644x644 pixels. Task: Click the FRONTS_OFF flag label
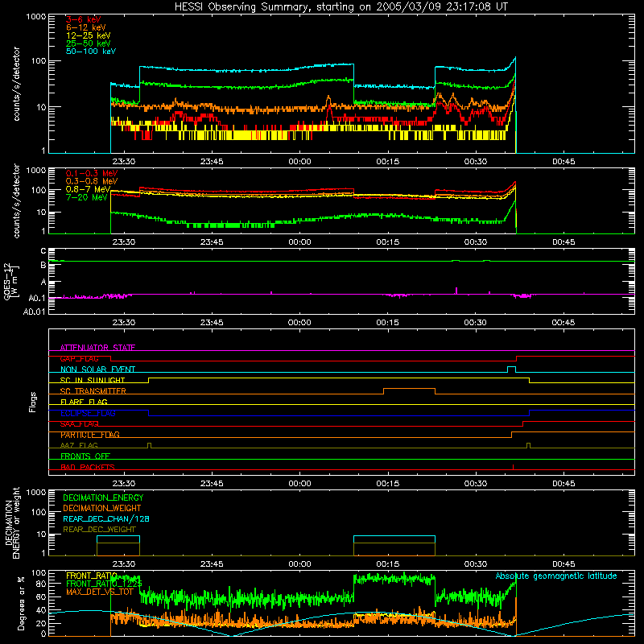coord(85,456)
